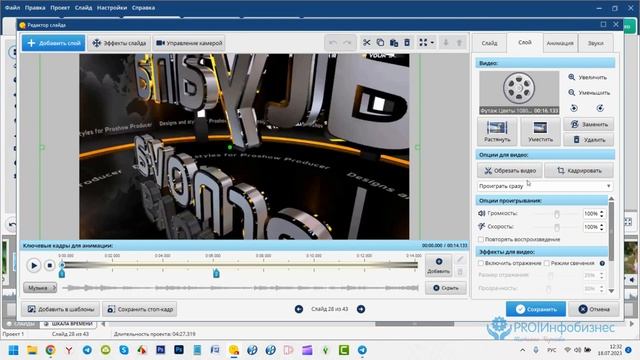This screenshot has height=360, width=640.
Task: Go to previous slide arrow
Action: pos(299,309)
